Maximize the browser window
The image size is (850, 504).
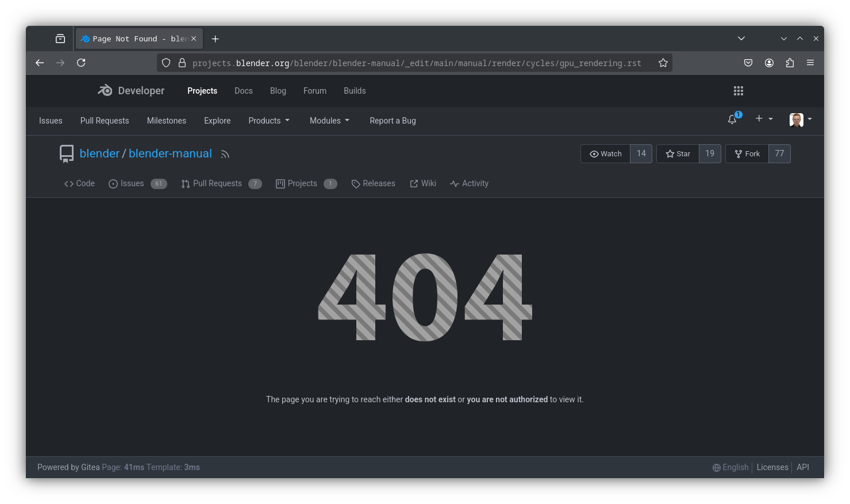coord(800,39)
